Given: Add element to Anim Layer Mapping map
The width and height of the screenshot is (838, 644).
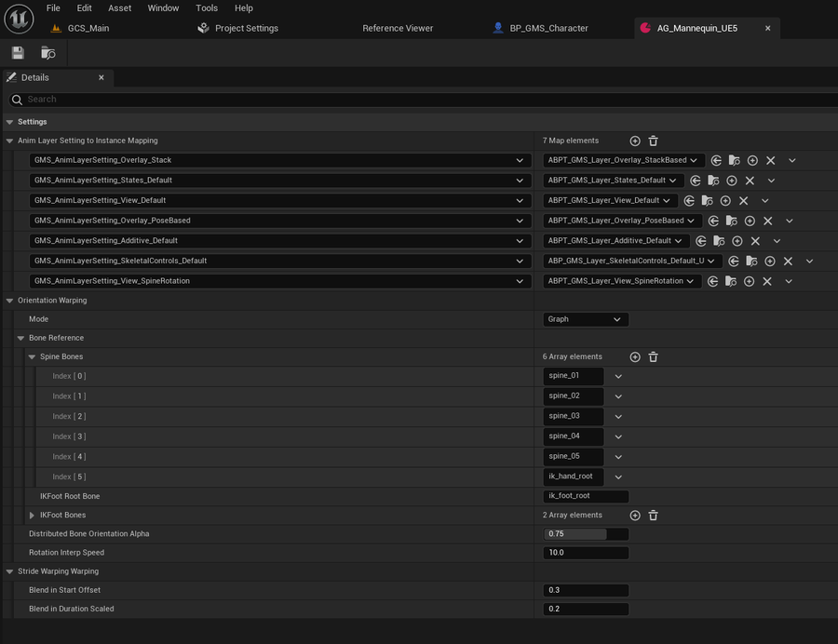Looking at the screenshot, I should [x=635, y=141].
